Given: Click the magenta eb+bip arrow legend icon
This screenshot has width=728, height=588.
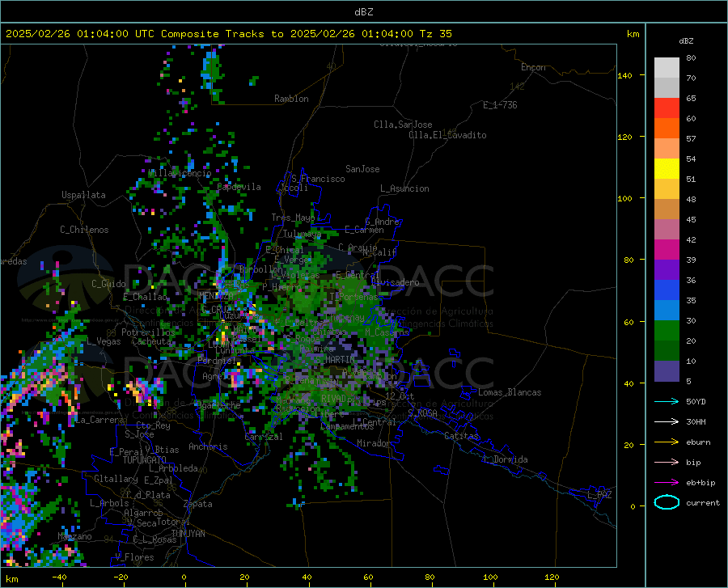Looking at the screenshot, I should point(667,483).
